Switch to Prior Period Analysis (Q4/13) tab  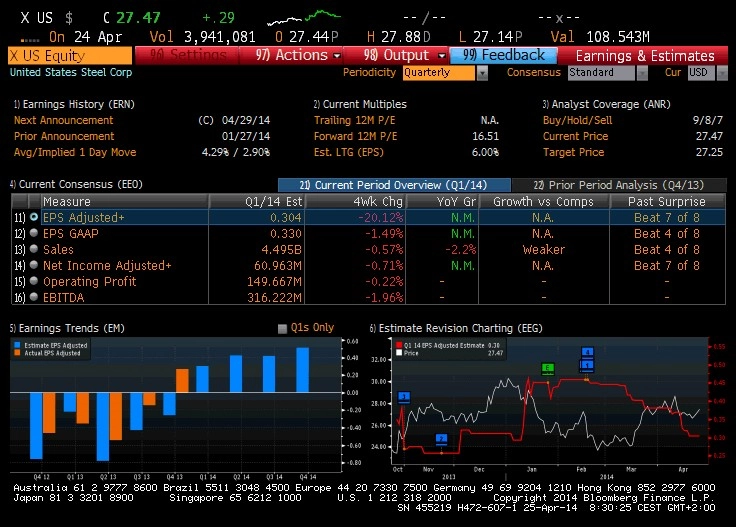coord(619,185)
